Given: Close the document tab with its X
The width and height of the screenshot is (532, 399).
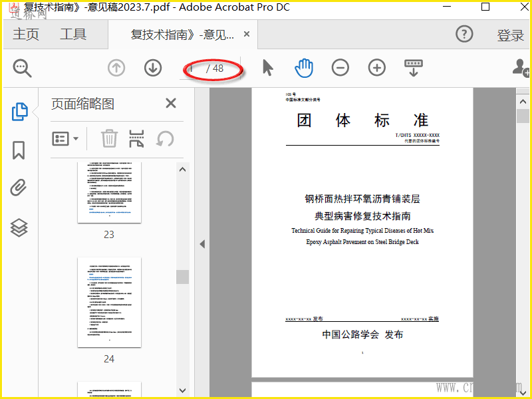Looking at the screenshot, I should click(247, 34).
